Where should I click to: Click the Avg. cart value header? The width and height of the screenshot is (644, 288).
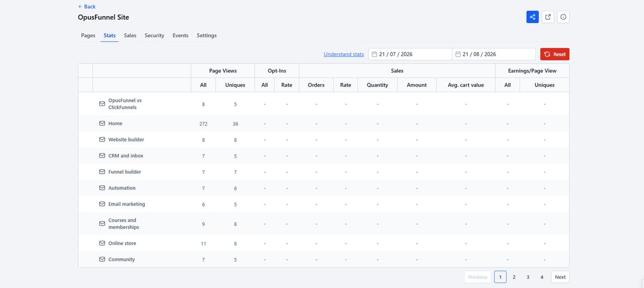pos(466,85)
